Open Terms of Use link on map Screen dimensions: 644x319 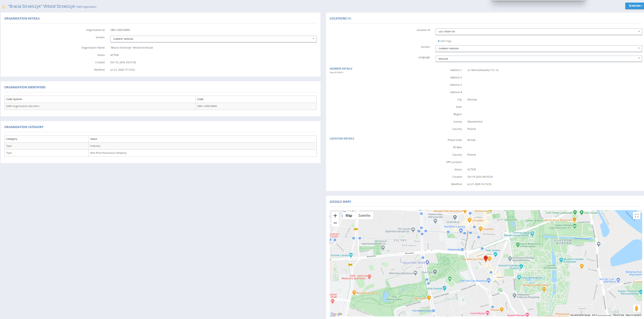pos(618,315)
